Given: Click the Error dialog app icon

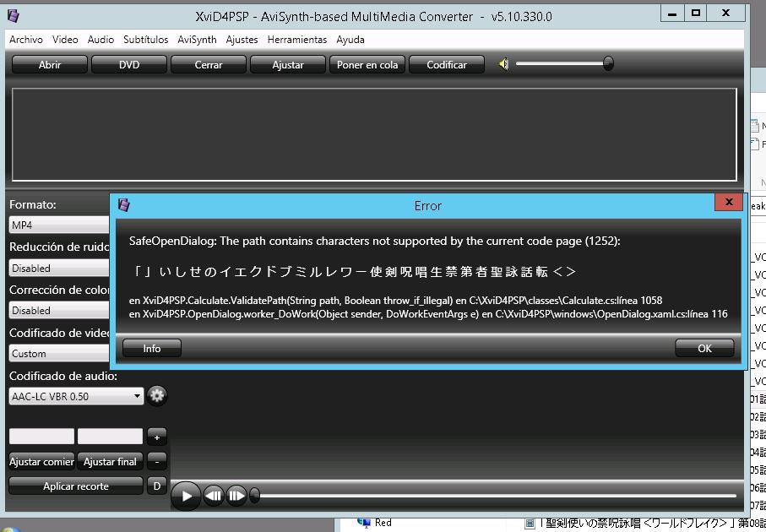Looking at the screenshot, I should pos(124,204).
